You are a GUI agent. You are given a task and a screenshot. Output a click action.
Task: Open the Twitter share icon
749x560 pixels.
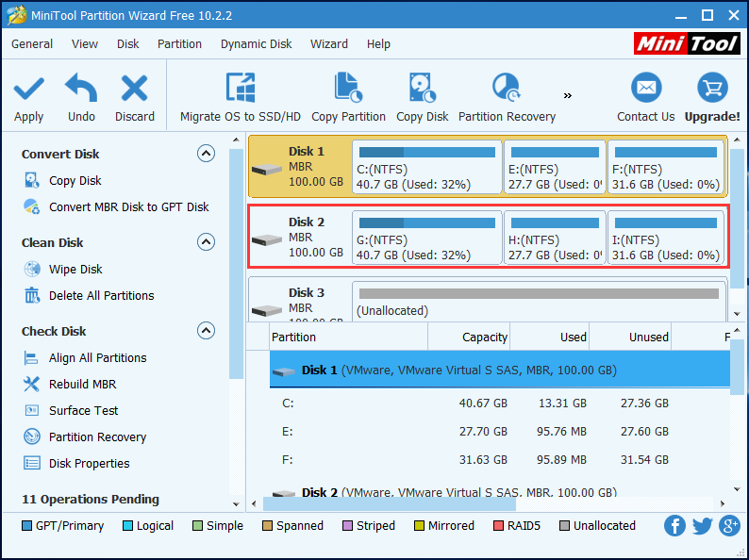[702, 526]
